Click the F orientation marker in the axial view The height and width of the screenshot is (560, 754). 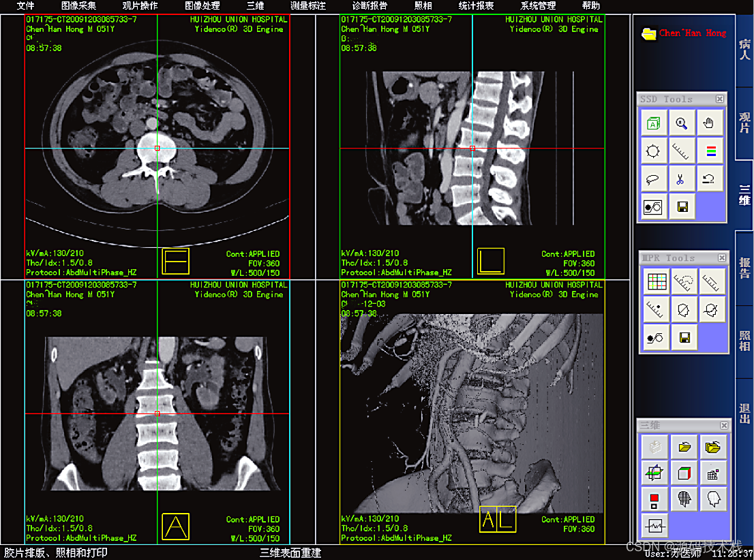pyautogui.click(x=175, y=262)
